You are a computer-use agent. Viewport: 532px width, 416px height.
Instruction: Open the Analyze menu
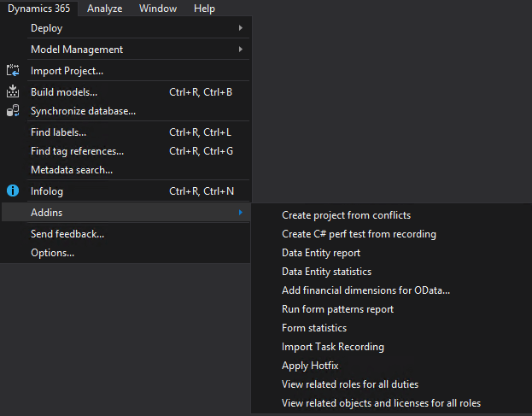[104, 9]
